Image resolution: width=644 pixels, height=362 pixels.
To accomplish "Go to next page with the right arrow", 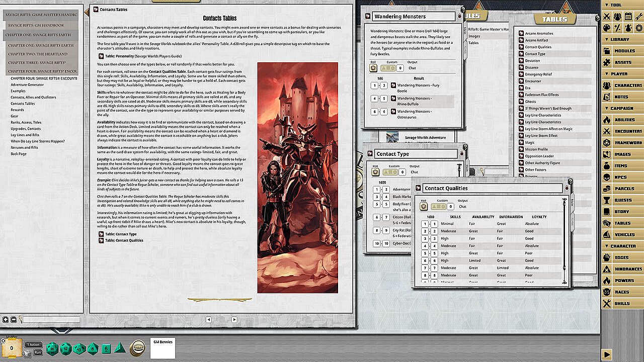I will tap(234, 319).
